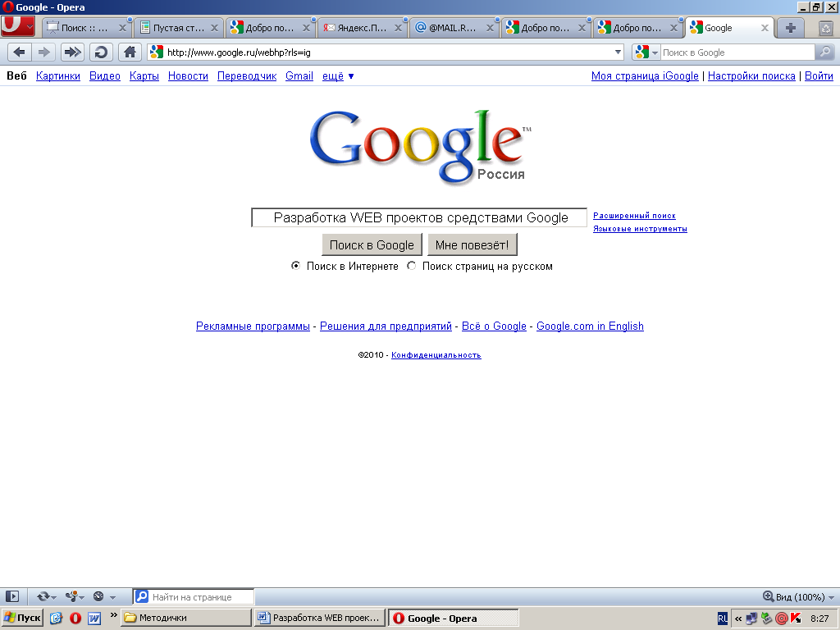Viewport: 840px width, 630px height.
Task: Click the network computers tray icon
Action: click(752, 619)
